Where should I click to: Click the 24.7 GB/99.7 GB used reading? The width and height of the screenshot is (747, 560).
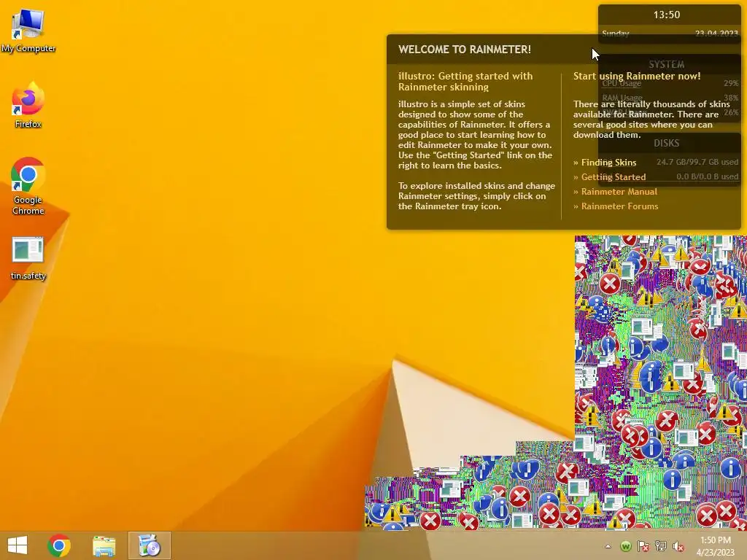697,162
